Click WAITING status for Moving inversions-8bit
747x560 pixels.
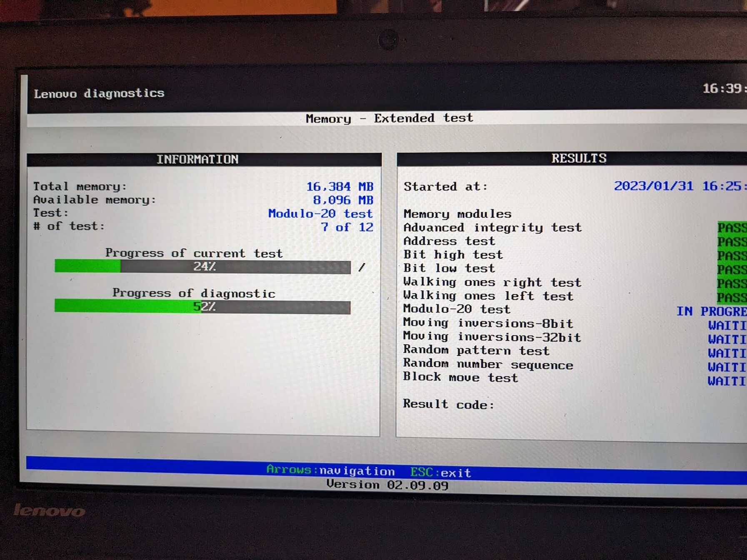tap(727, 325)
